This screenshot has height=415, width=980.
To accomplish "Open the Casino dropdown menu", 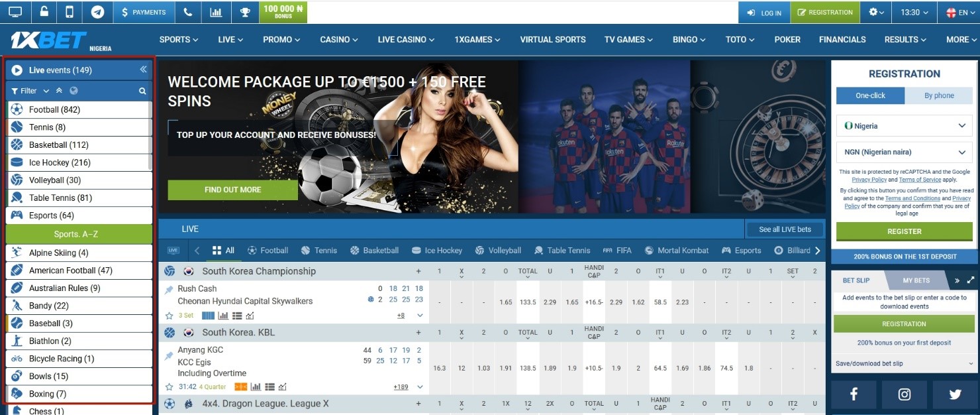I will 339,39.
